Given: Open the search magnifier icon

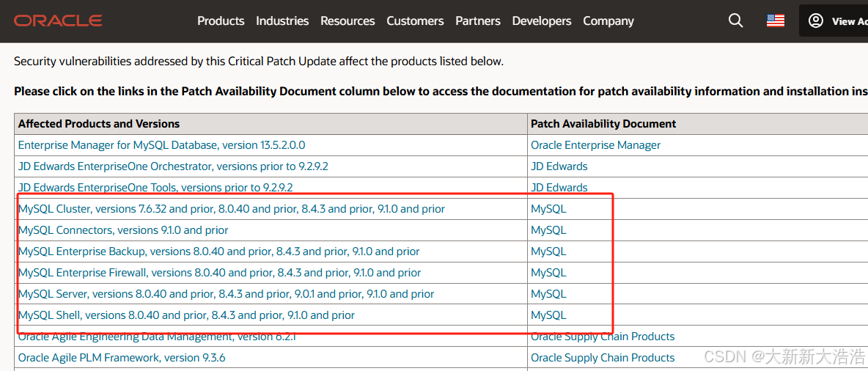Looking at the screenshot, I should point(735,21).
